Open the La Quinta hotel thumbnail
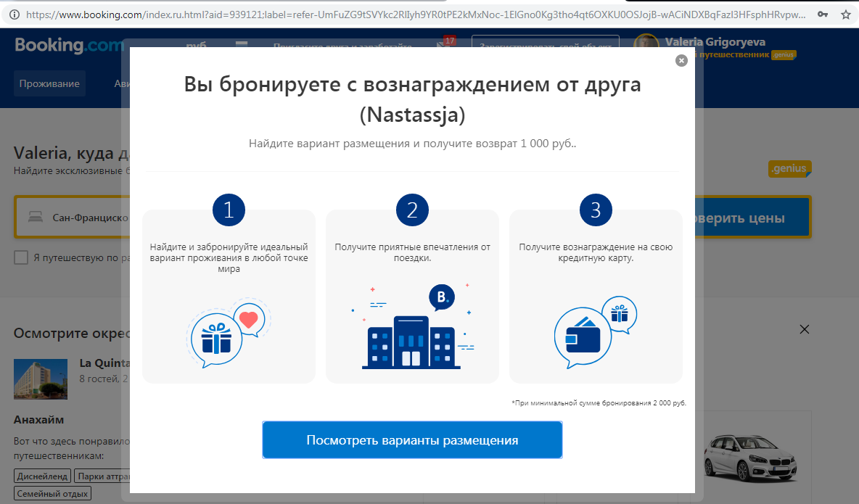The image size is (859, 504). tap(41, 379)
